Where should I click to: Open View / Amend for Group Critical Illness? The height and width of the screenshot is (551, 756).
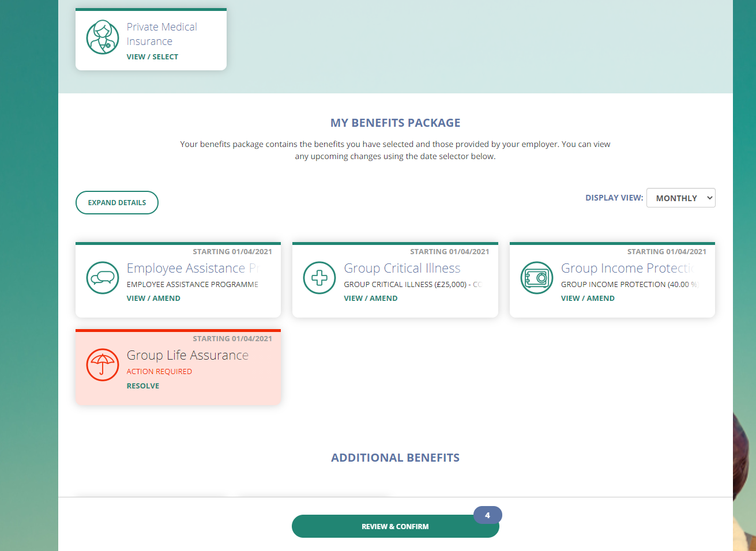pos(371,298)
